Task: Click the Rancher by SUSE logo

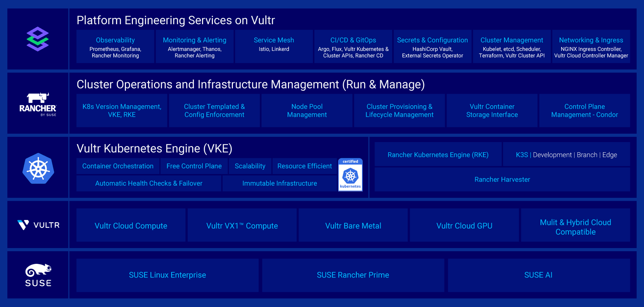Action: pos(38,104)
